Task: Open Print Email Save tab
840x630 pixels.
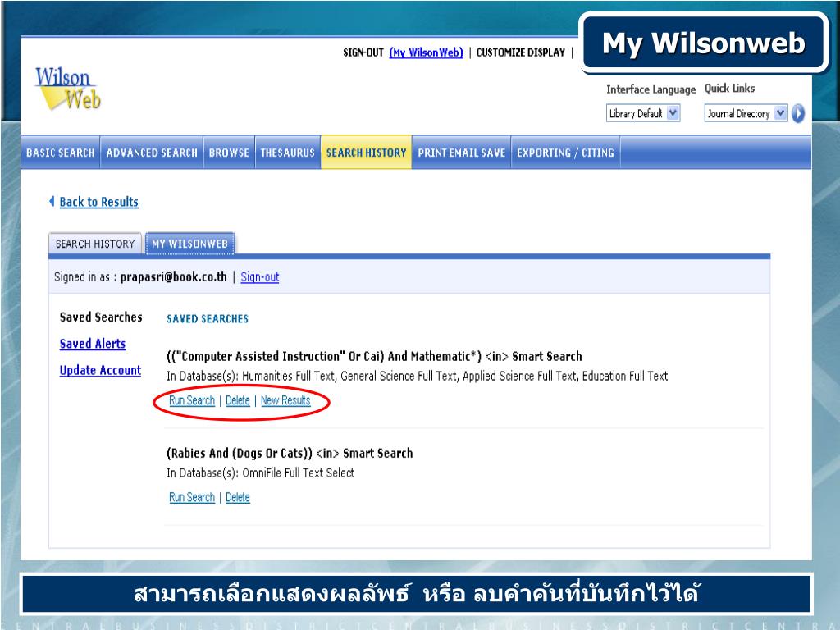Action: click(461, 153)
